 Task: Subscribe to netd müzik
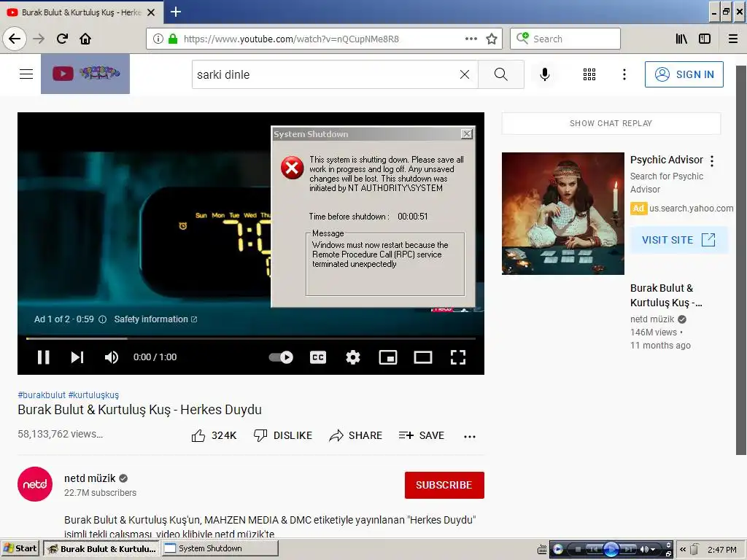coord(444,485)
